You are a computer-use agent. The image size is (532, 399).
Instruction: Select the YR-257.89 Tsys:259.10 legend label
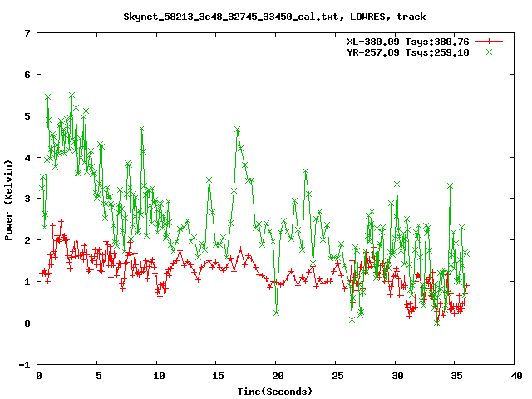(408, 52)
